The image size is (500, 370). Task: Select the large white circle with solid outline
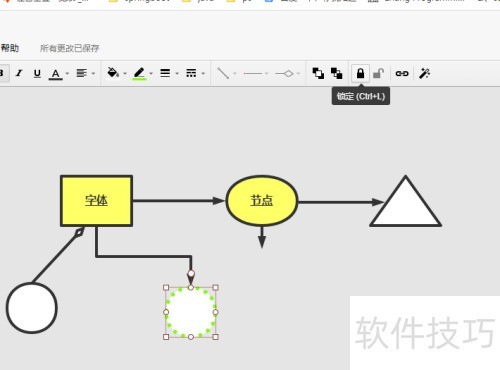tap(32, 308)
